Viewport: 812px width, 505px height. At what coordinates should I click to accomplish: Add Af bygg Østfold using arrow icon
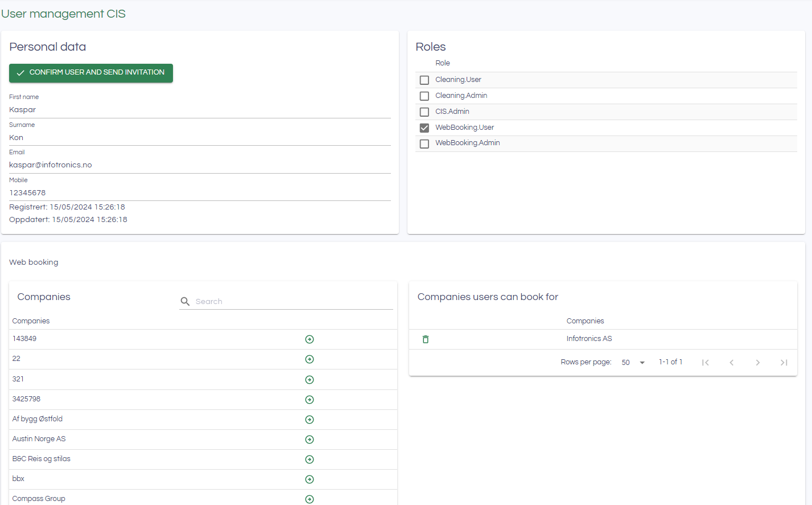point(310,420)
